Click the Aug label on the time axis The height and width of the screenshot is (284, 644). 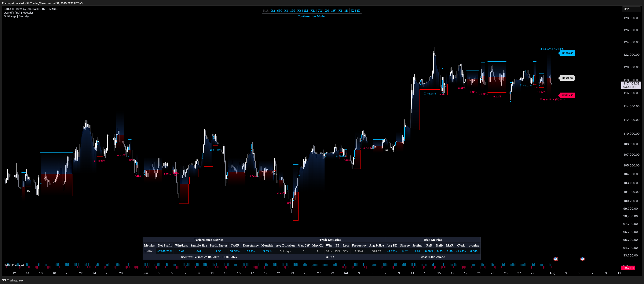[x=552, y=273]
